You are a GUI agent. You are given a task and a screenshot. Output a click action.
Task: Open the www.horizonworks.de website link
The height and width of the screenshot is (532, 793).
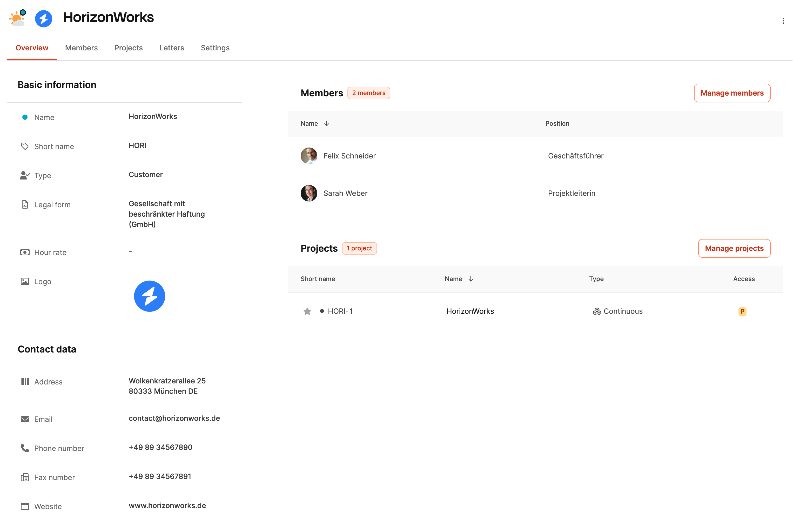[167, 506]
